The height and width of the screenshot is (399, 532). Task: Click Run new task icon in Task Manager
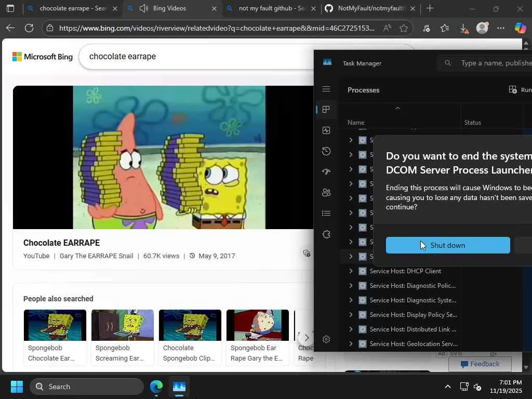pos(513,89)
